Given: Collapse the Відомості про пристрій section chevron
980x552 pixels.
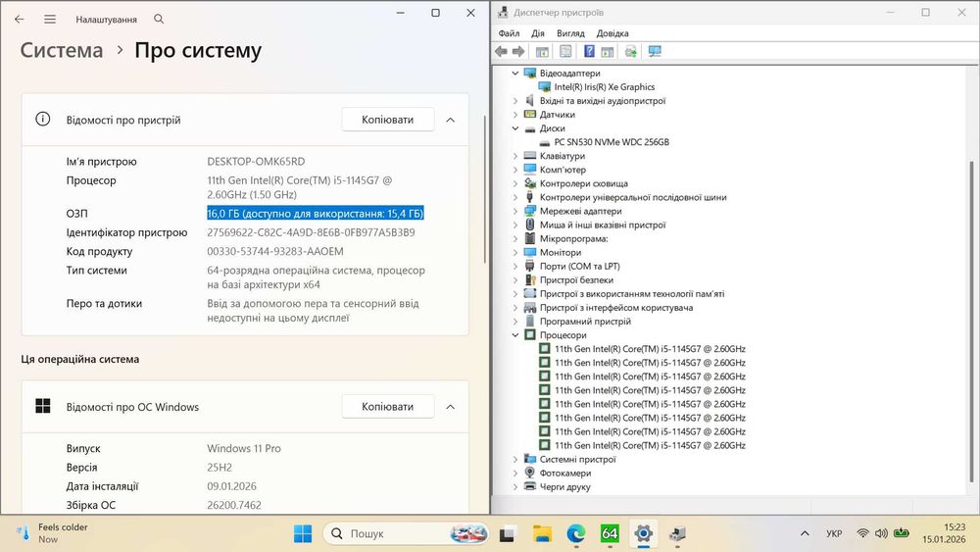Looking at the screenshot, I should [x=450, y=120].
